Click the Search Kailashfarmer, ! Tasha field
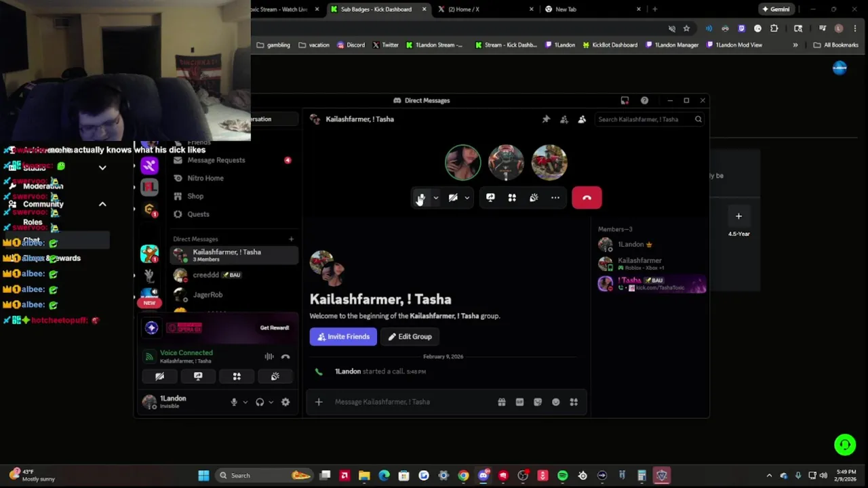This screenshot has height=488, width=868. (x=650, y=119)
